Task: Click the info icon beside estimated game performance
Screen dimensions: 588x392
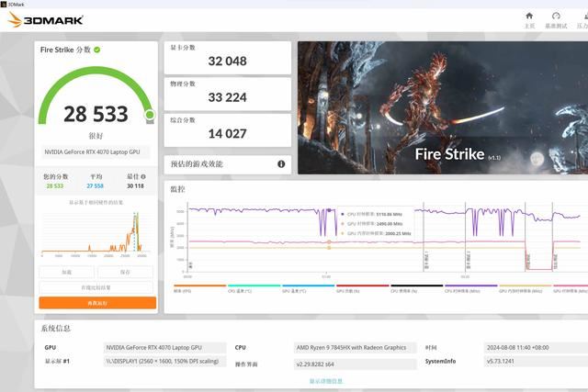Action: pyautogui.click(x=281, y=163)
